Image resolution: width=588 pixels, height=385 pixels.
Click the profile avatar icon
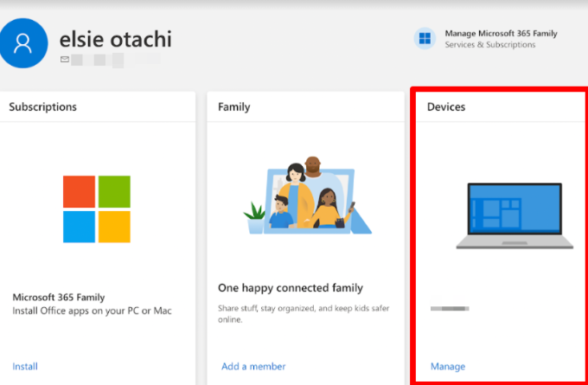click(24, 42)
